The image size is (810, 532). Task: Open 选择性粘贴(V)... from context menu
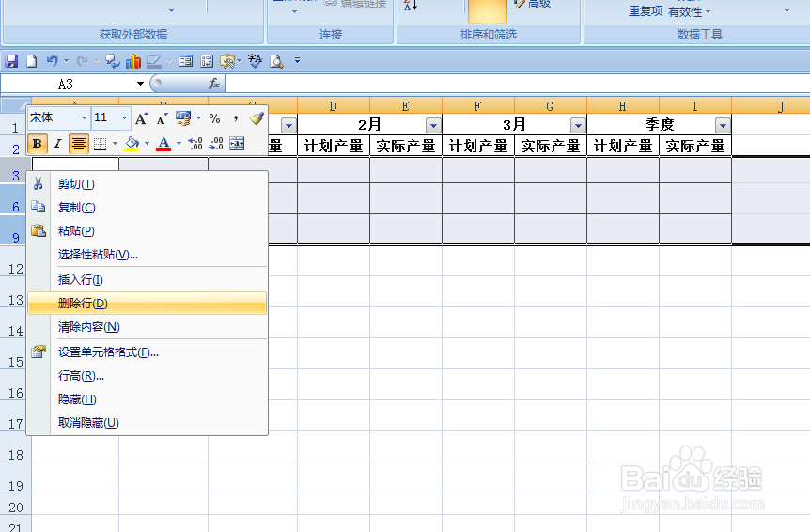(148, 255)
